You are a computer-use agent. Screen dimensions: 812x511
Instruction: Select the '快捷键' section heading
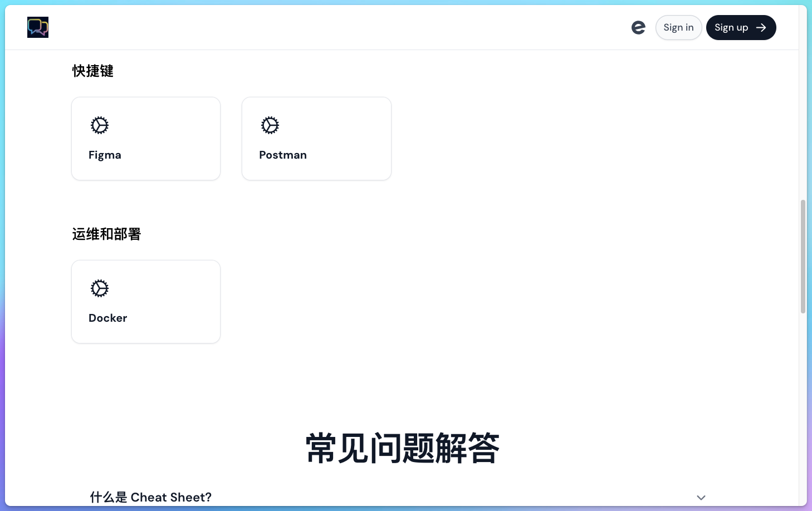(92, 71)
